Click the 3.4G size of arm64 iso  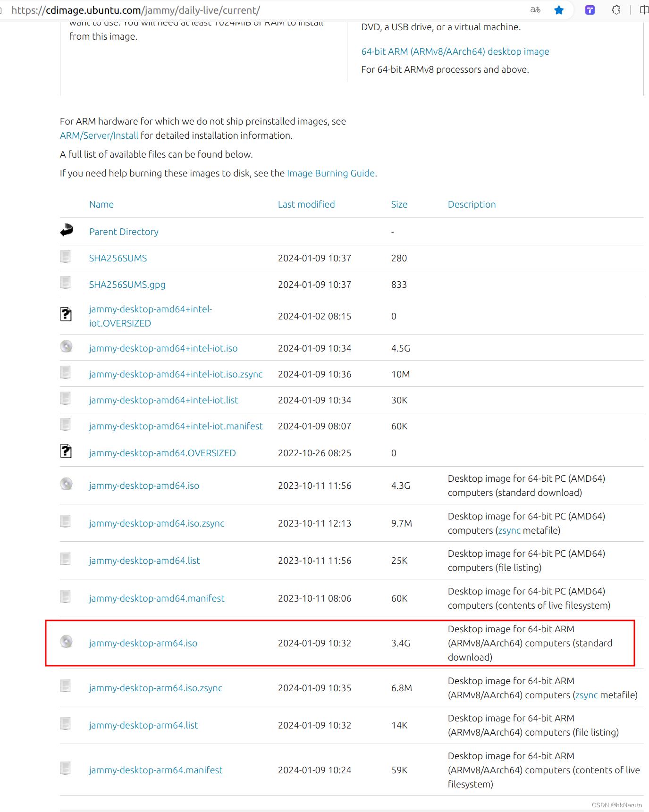pos(401,643)
